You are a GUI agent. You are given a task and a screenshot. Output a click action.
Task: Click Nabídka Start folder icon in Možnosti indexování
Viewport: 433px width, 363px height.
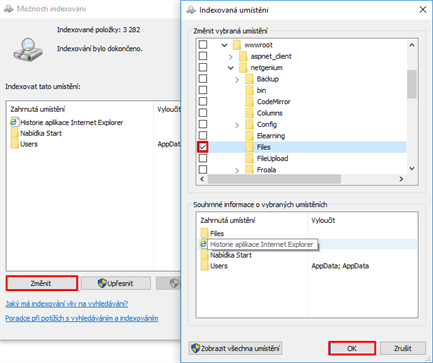point(14,133)
